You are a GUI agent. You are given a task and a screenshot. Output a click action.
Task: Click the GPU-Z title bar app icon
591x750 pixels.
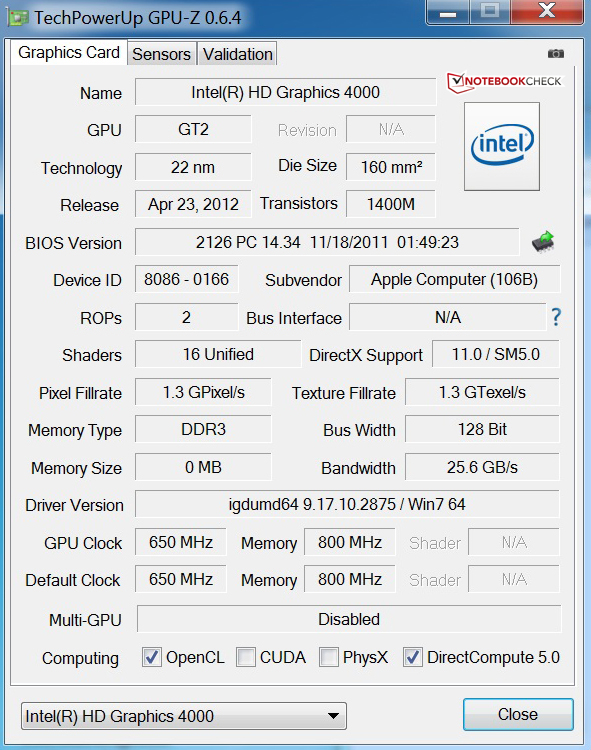pos(18,18)
